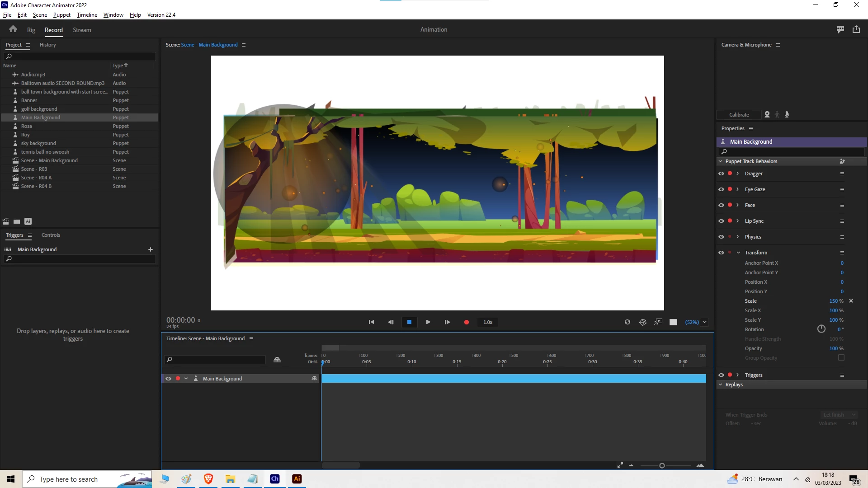
Task: Add a new trigger with plus icon
Action: [151, 249]
